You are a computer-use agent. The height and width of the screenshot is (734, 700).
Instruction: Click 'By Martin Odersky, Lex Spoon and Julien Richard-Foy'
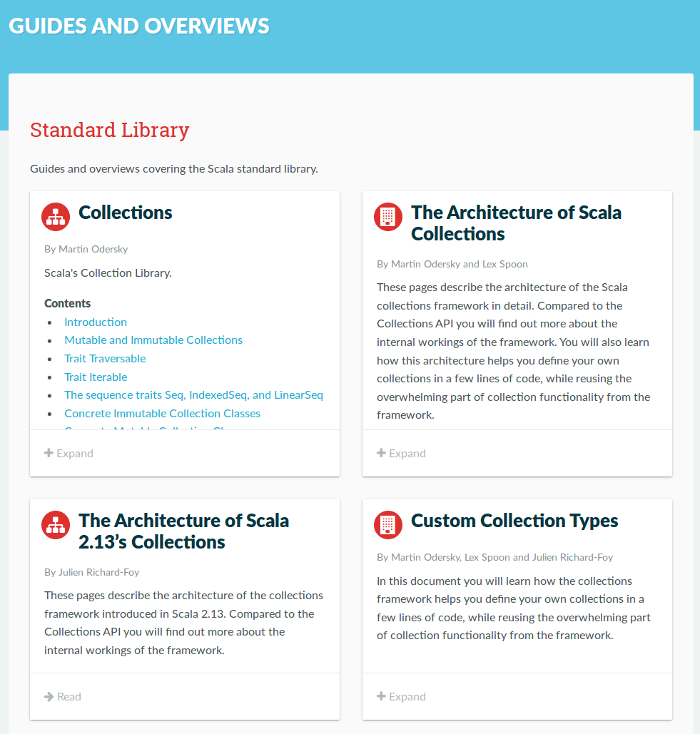click(495, 557)
